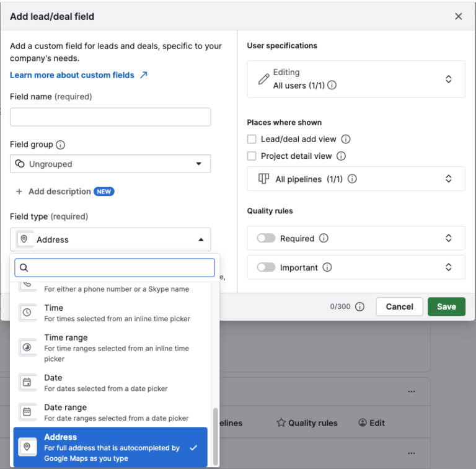
Task: Click the Edit person icon in background
Action: tap(363, 422)
